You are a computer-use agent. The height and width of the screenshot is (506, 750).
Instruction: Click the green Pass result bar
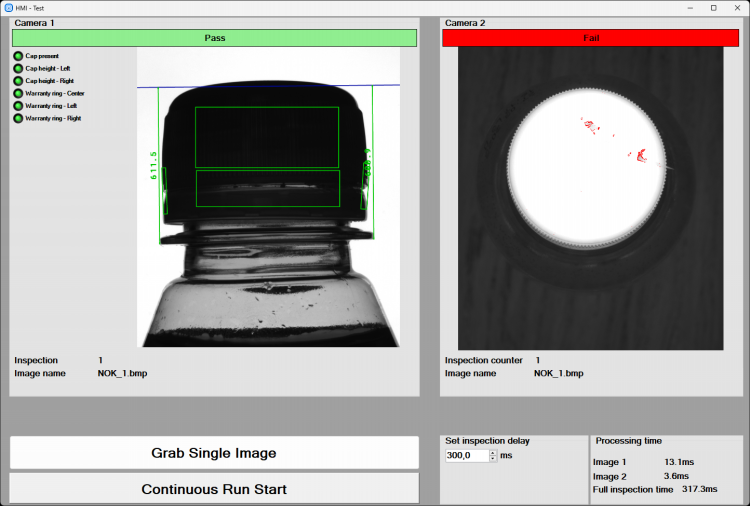[214, 38]
